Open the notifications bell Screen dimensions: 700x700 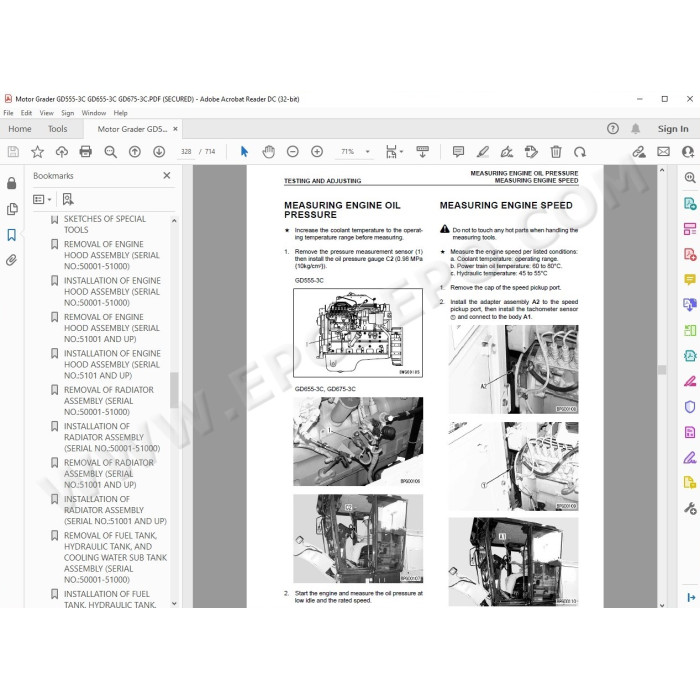pos(636,129)
